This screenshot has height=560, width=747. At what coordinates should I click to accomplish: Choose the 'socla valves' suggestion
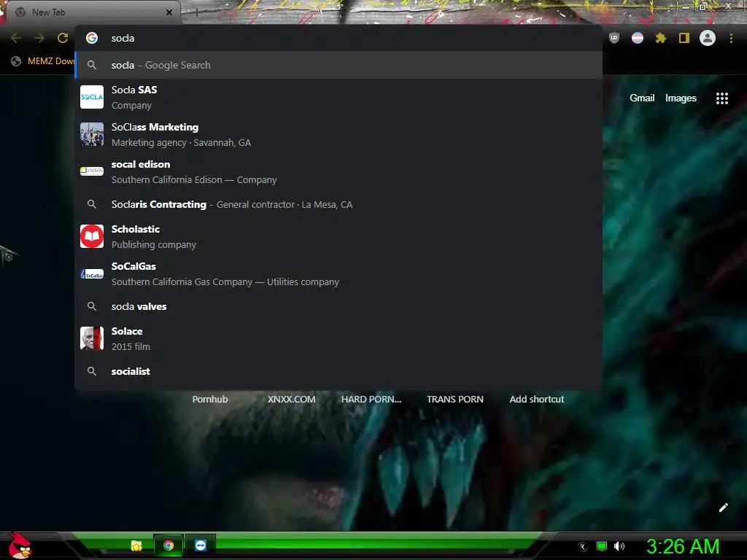tap(338, 307)
